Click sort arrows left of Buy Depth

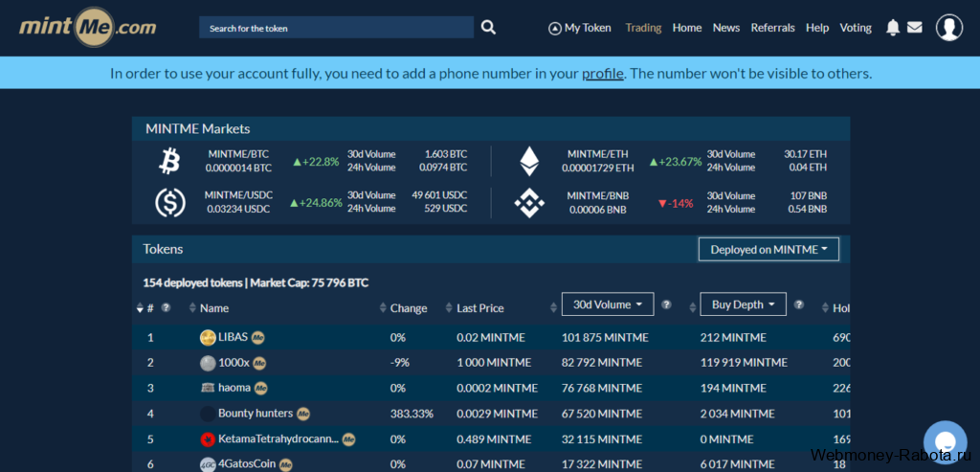[x=692, y=308]
